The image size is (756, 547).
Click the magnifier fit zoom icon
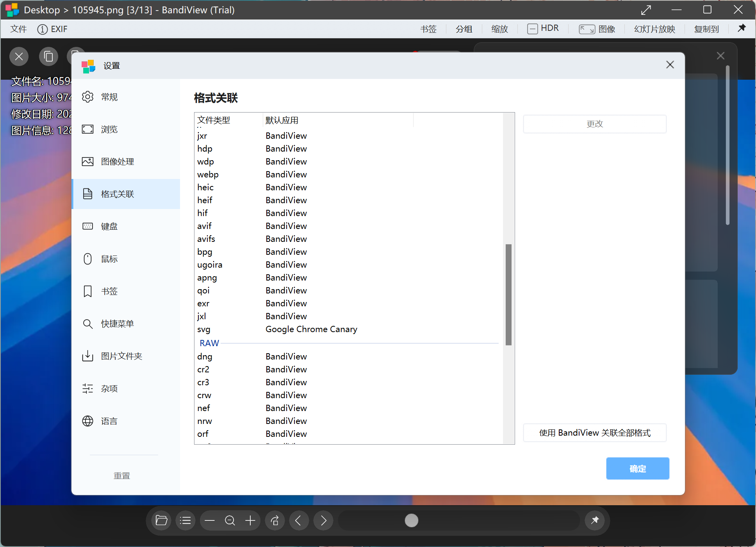point(230,520)
